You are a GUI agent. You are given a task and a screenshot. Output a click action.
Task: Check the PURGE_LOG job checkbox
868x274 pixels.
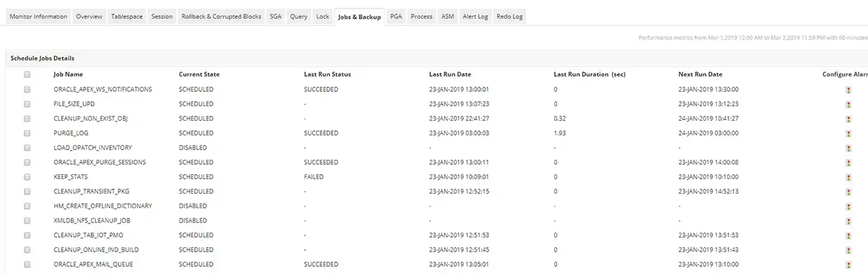(x=27, y=133)
